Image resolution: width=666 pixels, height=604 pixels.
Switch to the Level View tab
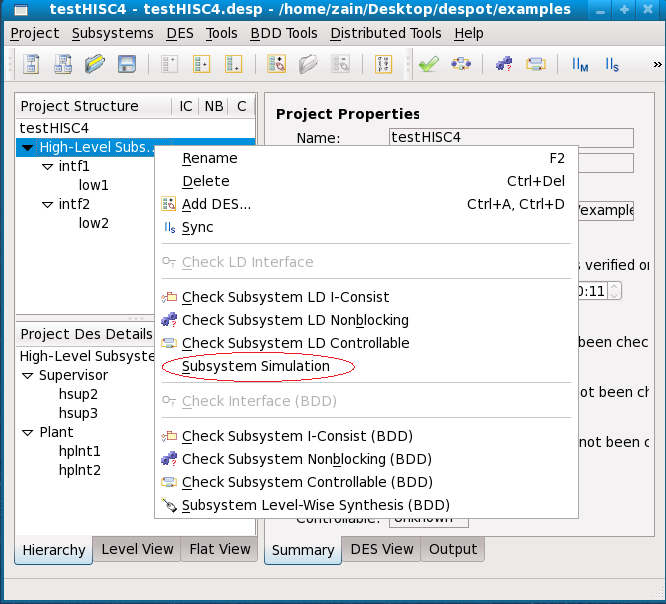(138, 549)
